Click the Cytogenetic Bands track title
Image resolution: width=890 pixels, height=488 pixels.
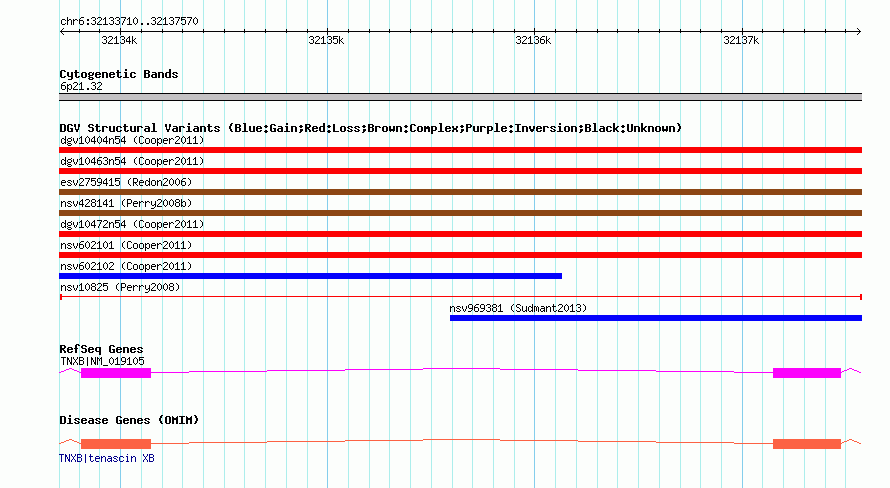pyautogui.click(x=119, y=74)
